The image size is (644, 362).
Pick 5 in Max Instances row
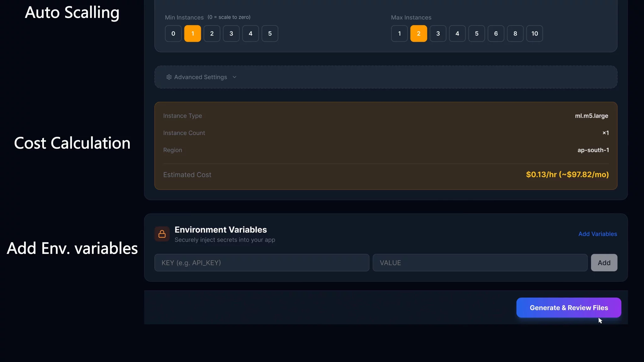[x=477, y=33]
